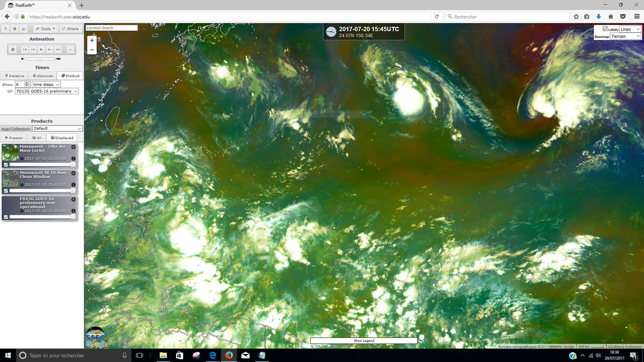Open the user account icon button
The width and height of the screenshot is (644, 362).
24,28
